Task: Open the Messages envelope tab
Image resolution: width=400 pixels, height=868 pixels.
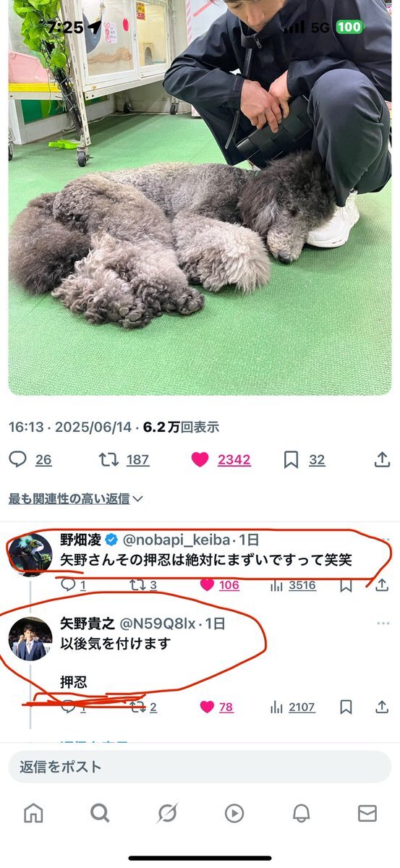Action: [367, 813]
